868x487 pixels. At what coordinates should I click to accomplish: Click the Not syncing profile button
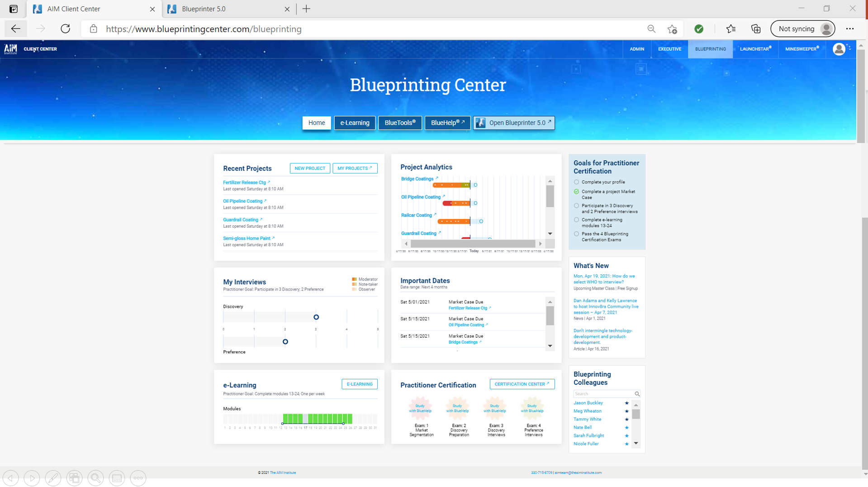803,29
